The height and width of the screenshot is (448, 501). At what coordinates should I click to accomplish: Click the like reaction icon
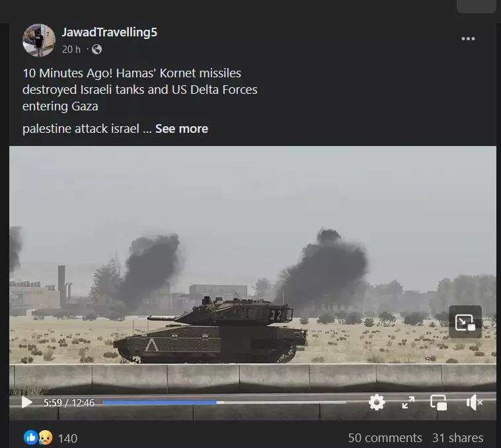[x=30, y=437]
